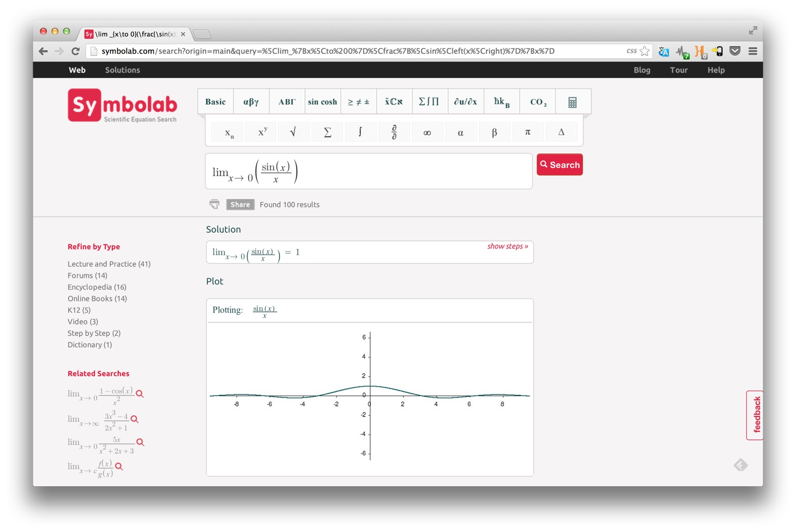Open the calculator icon in the symbol toolbar

coord(572,101)
